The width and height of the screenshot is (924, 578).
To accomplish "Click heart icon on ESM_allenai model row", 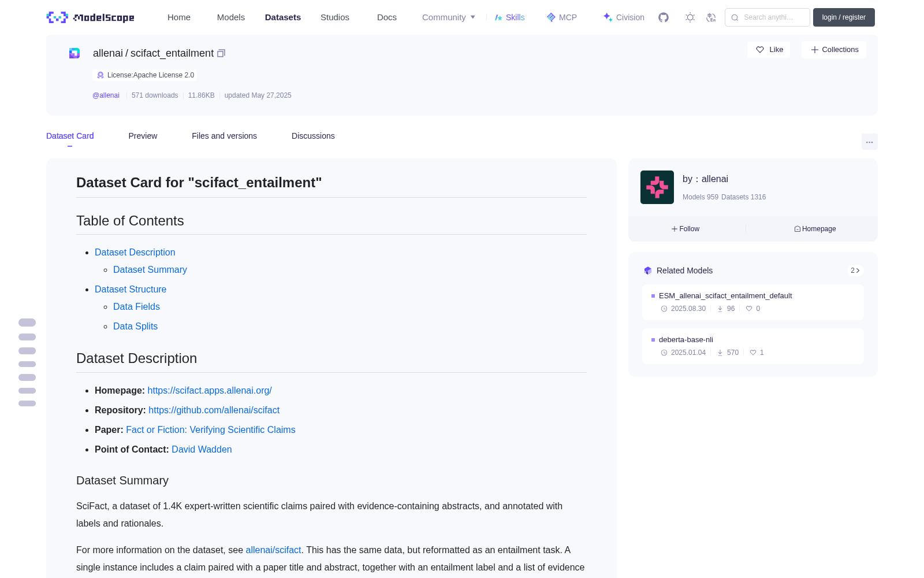I will point(749,309).
